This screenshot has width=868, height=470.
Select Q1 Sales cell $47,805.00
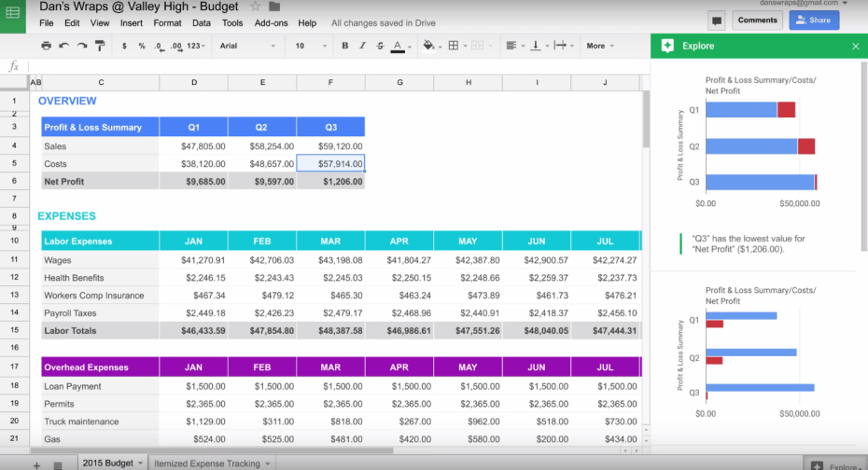point(194,146)
